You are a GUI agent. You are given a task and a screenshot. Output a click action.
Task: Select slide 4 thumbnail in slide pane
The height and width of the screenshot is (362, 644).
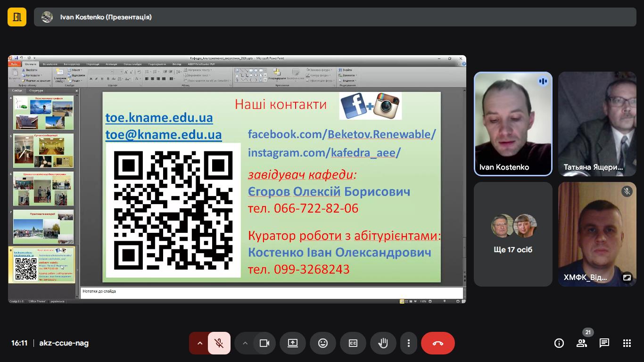(43, 113)
